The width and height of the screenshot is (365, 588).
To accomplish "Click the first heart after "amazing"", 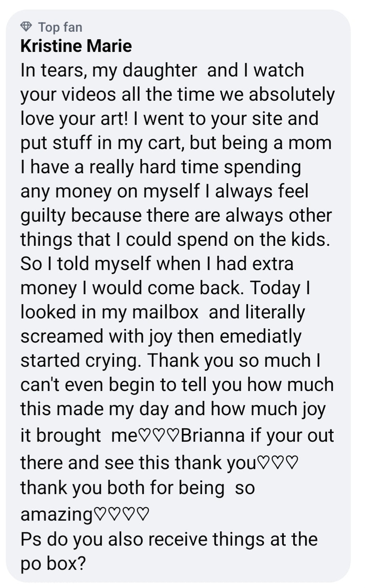I will [x=99, y=515].
